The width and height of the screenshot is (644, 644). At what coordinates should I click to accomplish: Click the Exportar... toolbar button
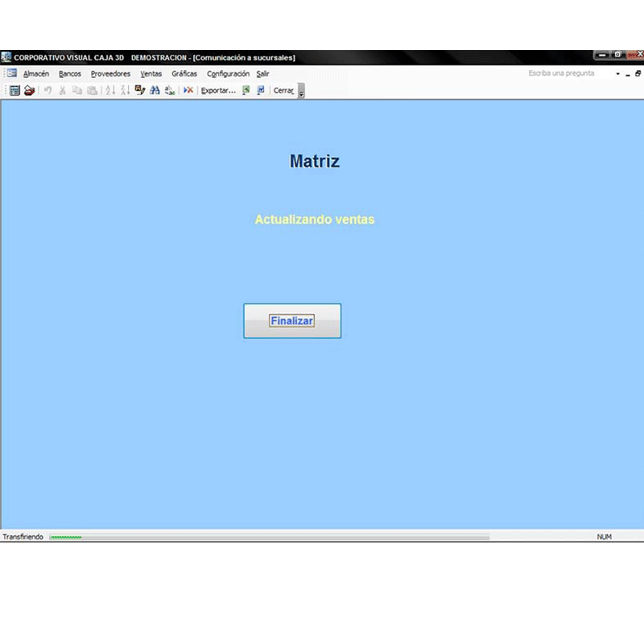(x=218, y=90)
